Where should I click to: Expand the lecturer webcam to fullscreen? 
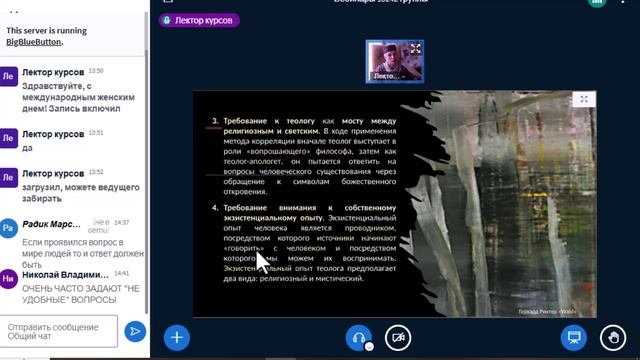click(416, 49)
